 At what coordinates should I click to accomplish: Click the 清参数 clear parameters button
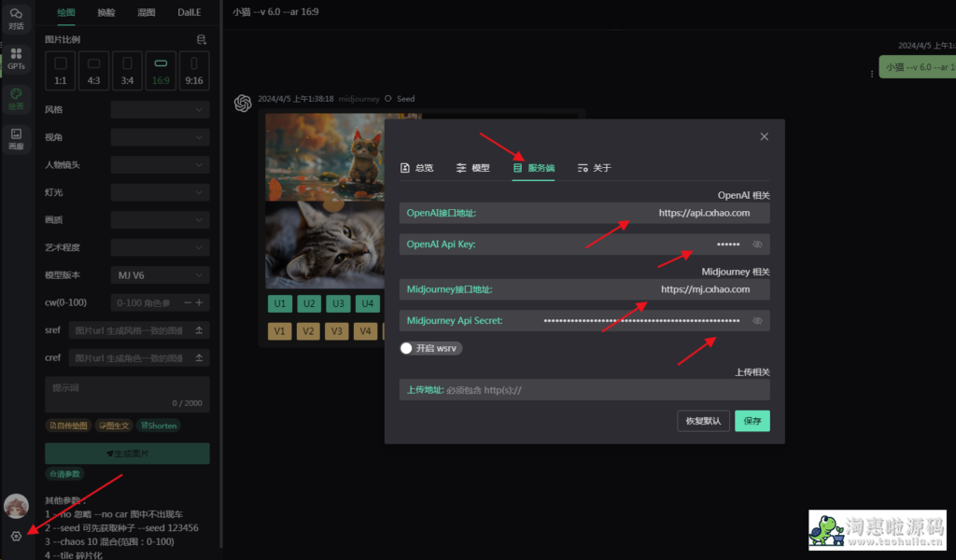point(64,473)
